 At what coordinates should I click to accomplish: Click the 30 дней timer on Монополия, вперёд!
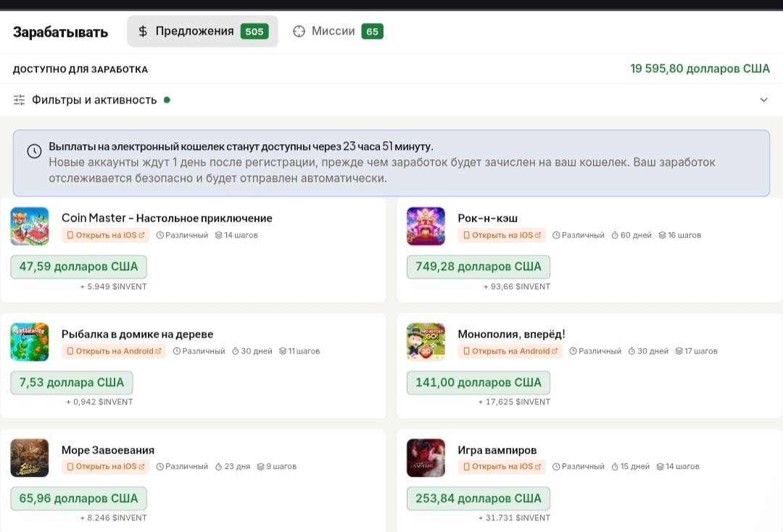(648, 351)
